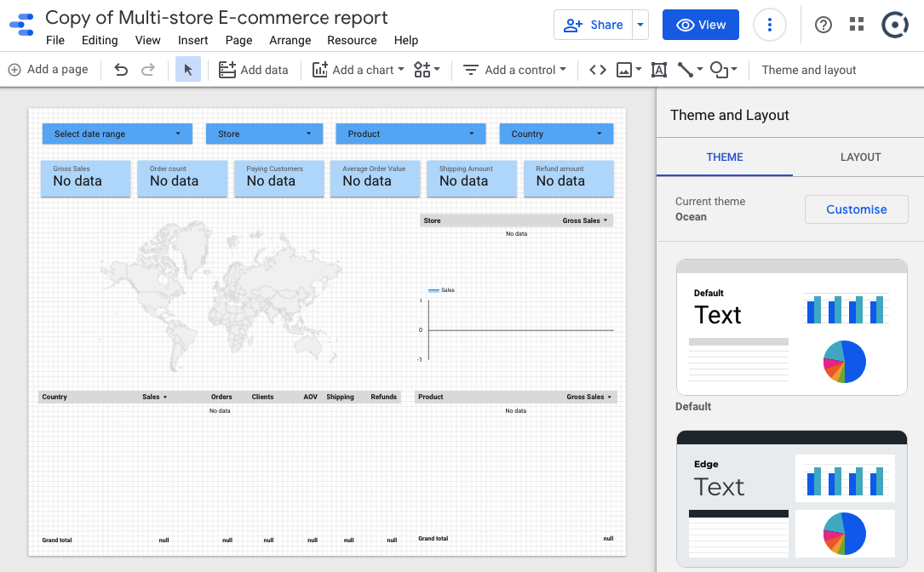Click the report title text

[216, 18]
